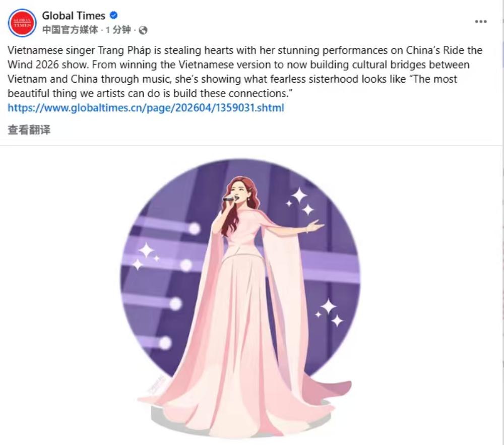The height and width of the screenshot is (445, 504).
Task: Click the microphone in the illustration
Action: pyautogui.click(x=230, y=199)
